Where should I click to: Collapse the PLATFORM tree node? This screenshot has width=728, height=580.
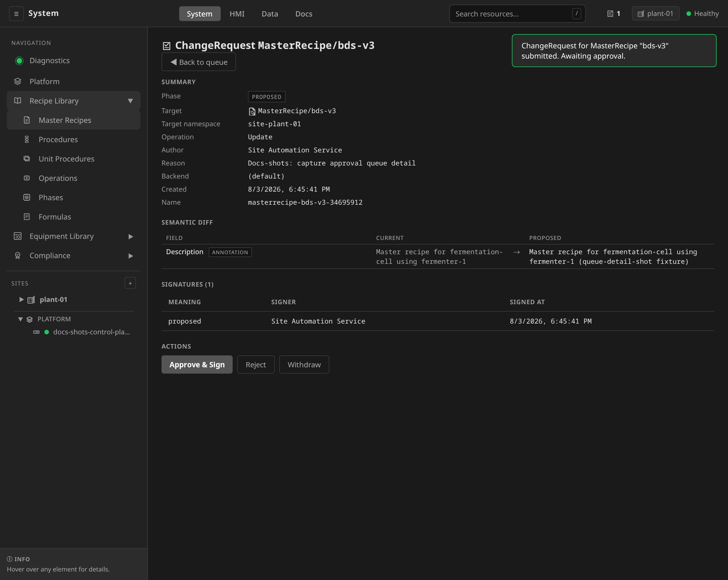click(x=20, y=319)
